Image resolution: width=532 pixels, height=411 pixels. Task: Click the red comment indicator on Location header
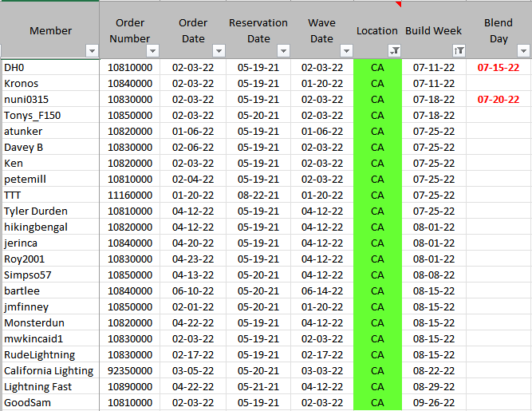coord(398,4)
